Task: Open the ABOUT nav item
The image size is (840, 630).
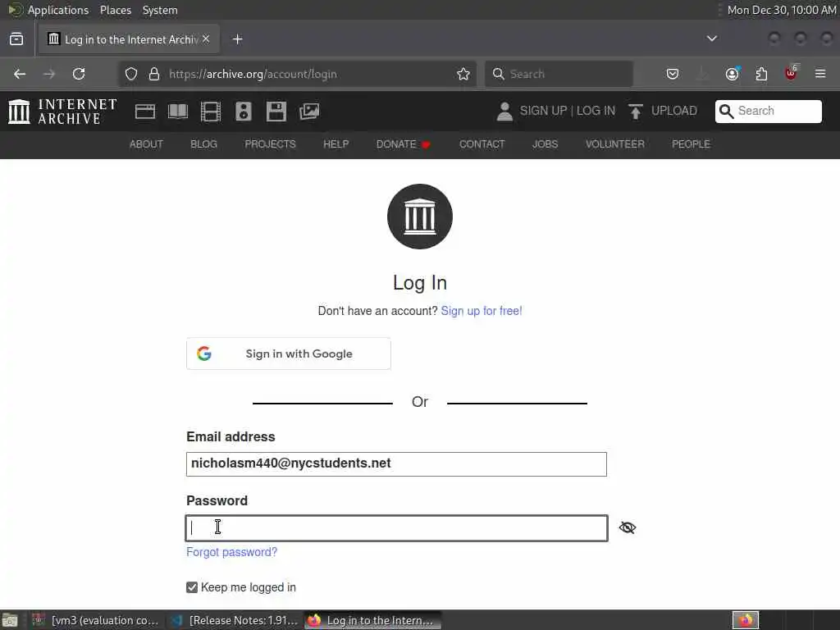Action: pyautogui.click(x=146, y=144)
